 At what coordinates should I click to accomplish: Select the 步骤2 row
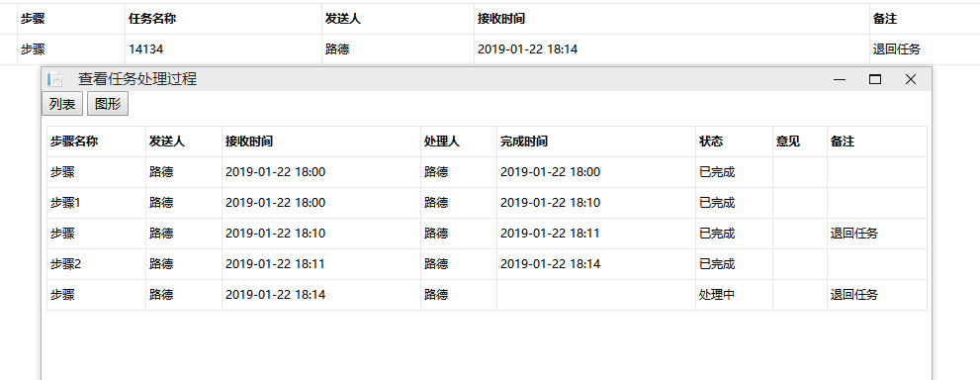point(487,264)
